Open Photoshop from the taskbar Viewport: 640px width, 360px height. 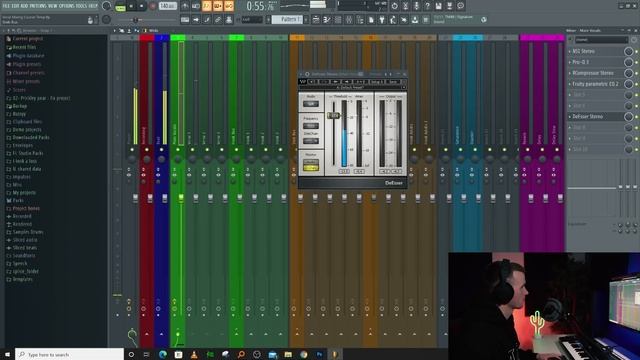click(x=319, y=354)
